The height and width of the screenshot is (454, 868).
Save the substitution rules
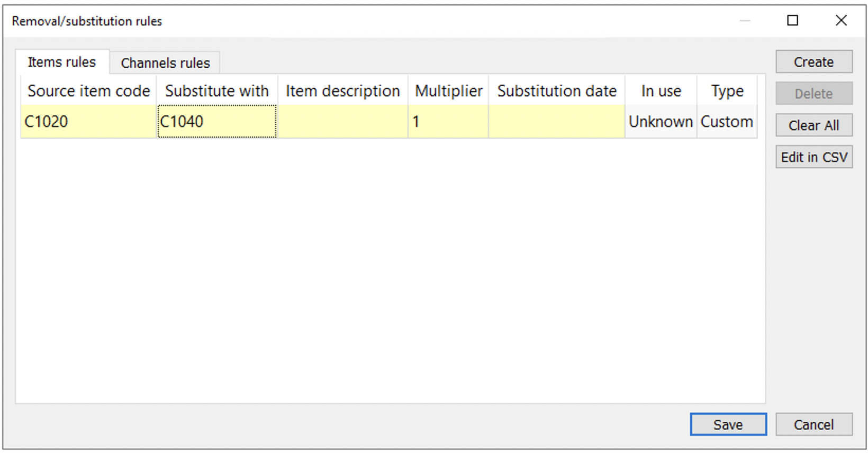click(x=728, y=424)
